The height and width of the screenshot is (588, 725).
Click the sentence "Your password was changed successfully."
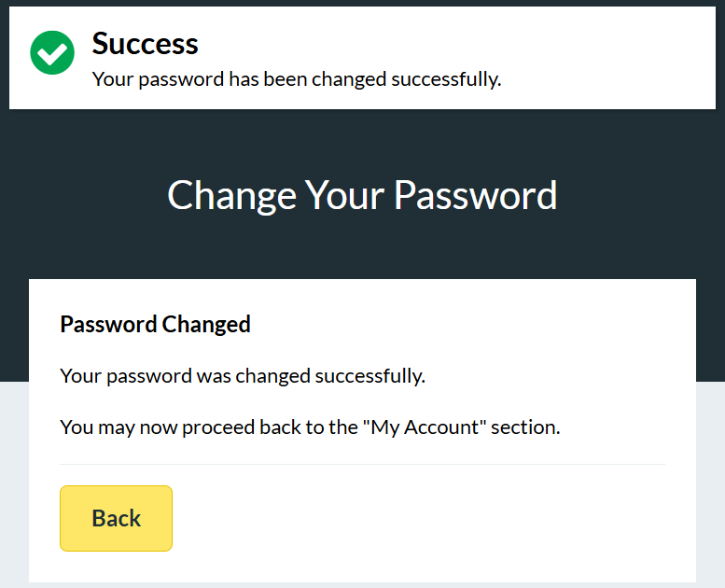click(243, 376)
